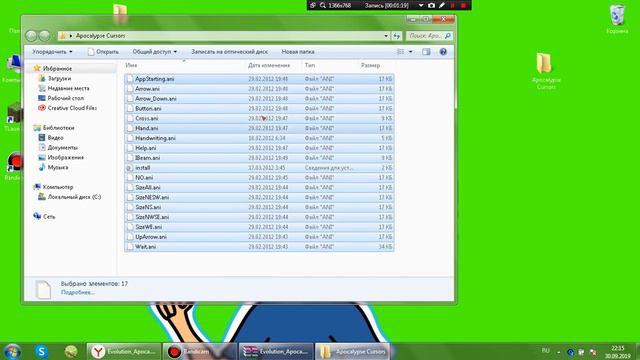Click the Bandicam magnifier resolution icon
Image resolution: width=640 pixels, height=360 pixels.
[x=323, y=5]
